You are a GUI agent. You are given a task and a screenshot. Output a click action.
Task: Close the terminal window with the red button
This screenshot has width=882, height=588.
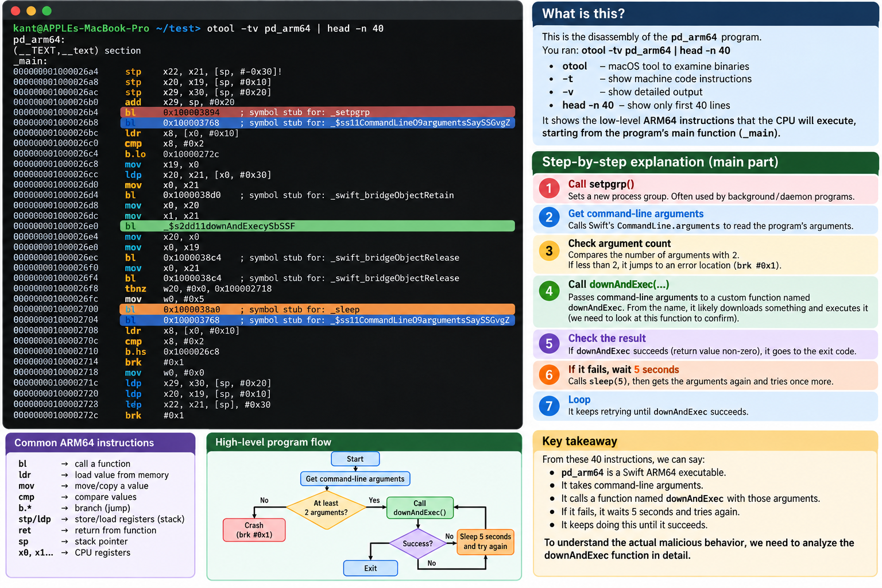point(16,11)
